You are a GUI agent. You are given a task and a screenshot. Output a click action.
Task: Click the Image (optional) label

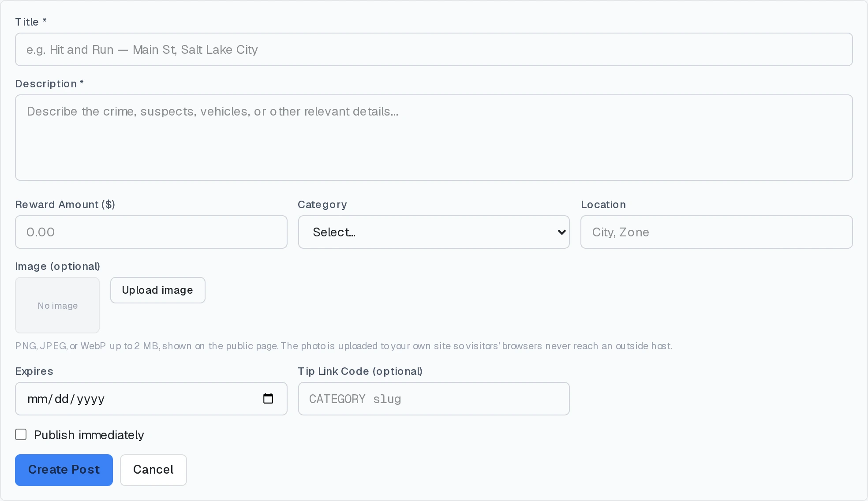tap(58, 266)
